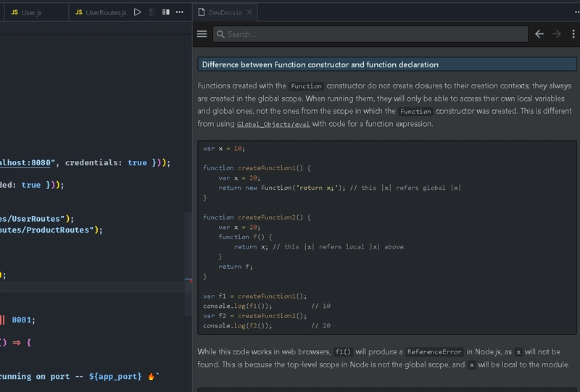Click the greyed-out compare changes icon
Viewport: 580px width, 392px height.
click(x=152, y=12)
